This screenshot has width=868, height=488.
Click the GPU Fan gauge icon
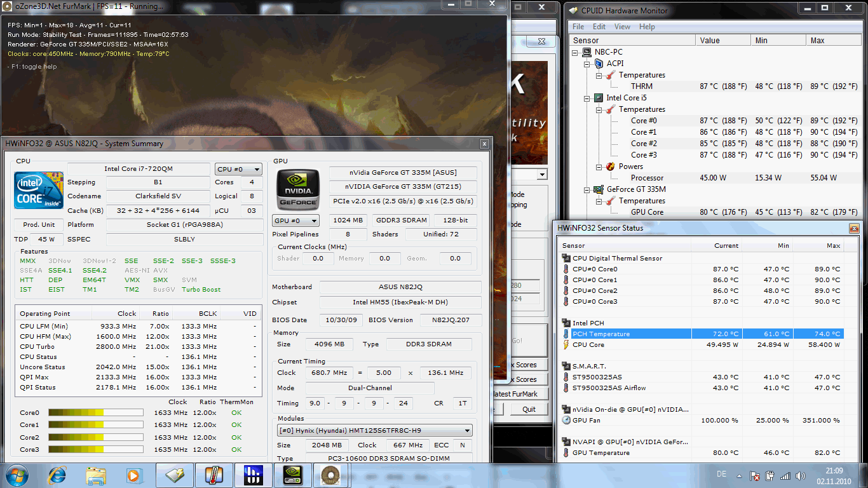(566, 420)
